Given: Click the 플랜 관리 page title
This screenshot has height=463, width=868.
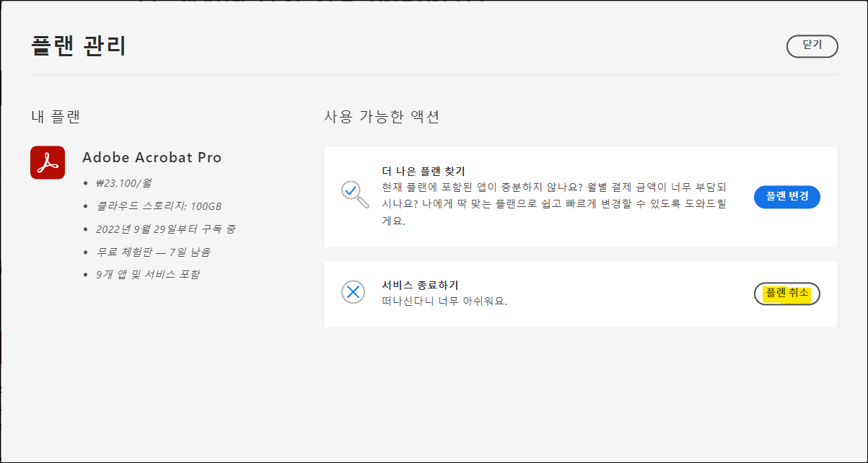Looking at the screenshot, I should click(x=79, y=45).
